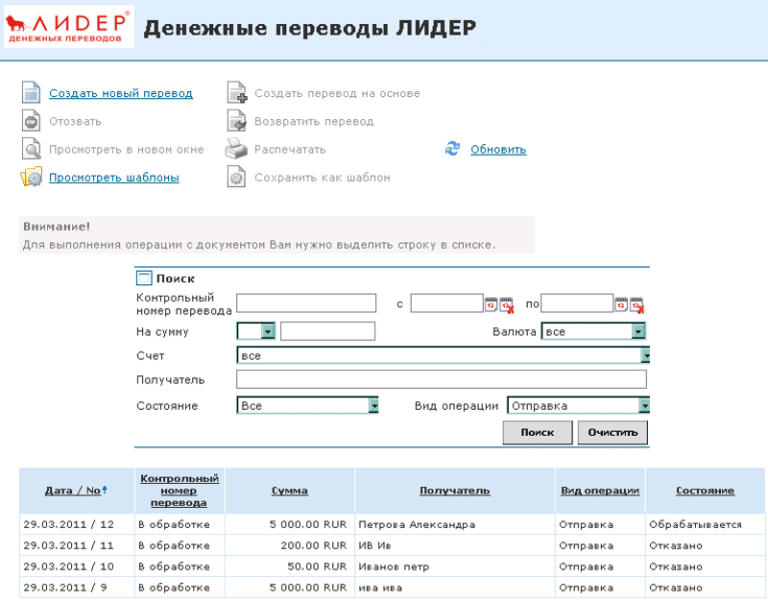Click the Создать перевод на основе icon
Viewport: 768px width, 602px height.
tap(237, 93)
